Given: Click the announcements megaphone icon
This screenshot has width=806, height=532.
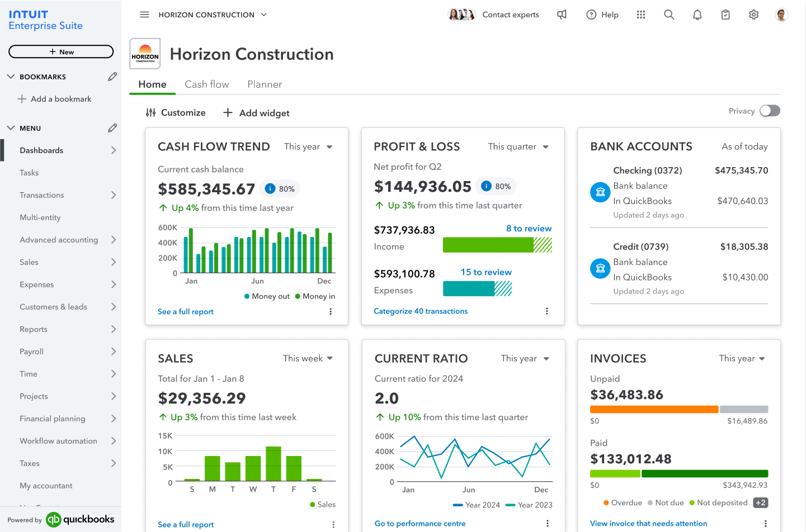Looking at the screenshot, I should tap(562, 15).
